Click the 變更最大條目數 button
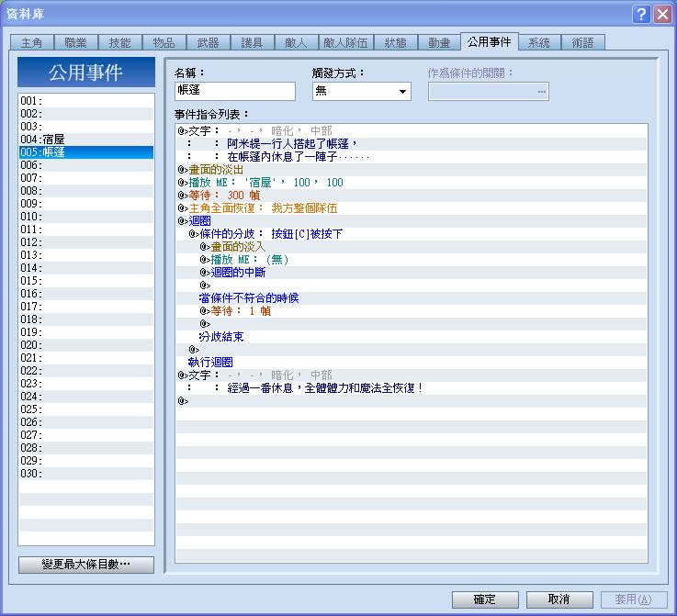This screenshot has height=616, width=677. click(x=86, y=565)
